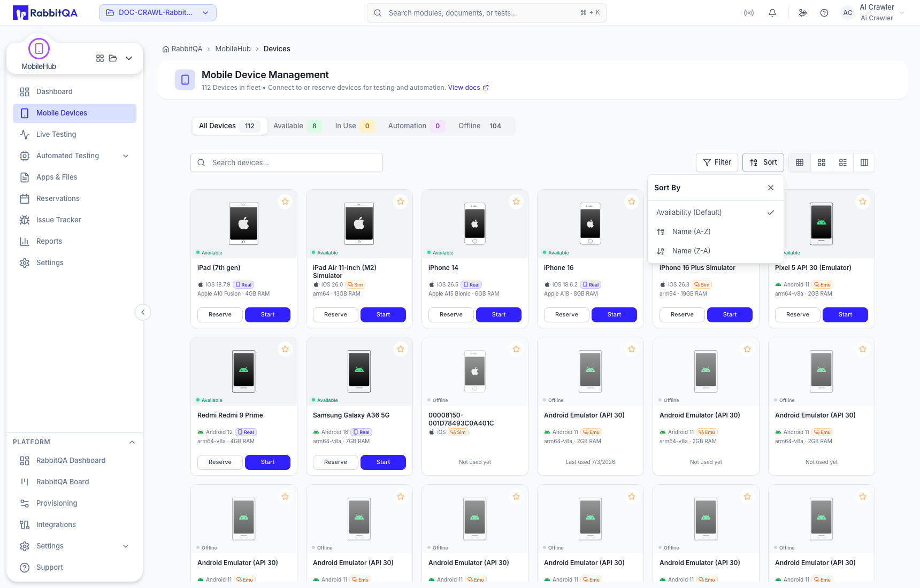This screenshot has height=588, width=920.
Task: Favorite the iPad Air 11-inch Simulator
Action: (401, 202)
